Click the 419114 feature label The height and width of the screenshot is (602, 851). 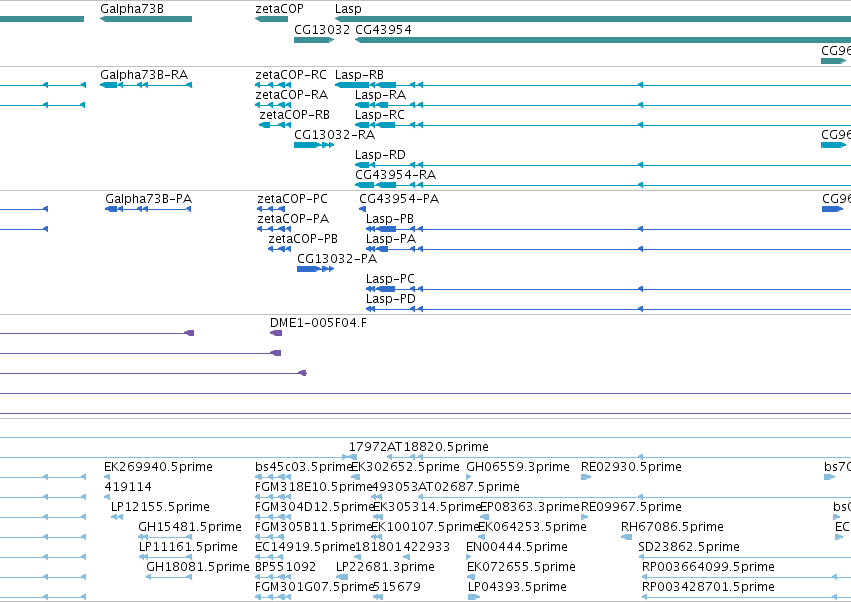click(x=128, y=487)
